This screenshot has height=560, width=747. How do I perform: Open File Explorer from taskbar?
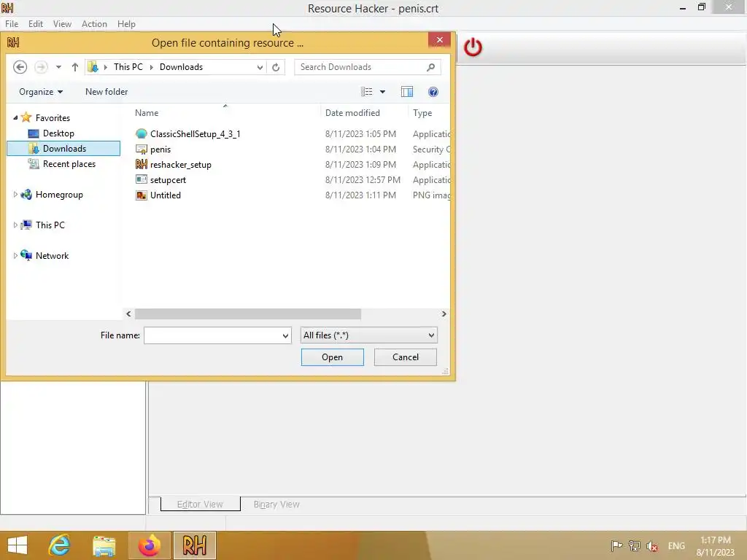tap(104, 545)
